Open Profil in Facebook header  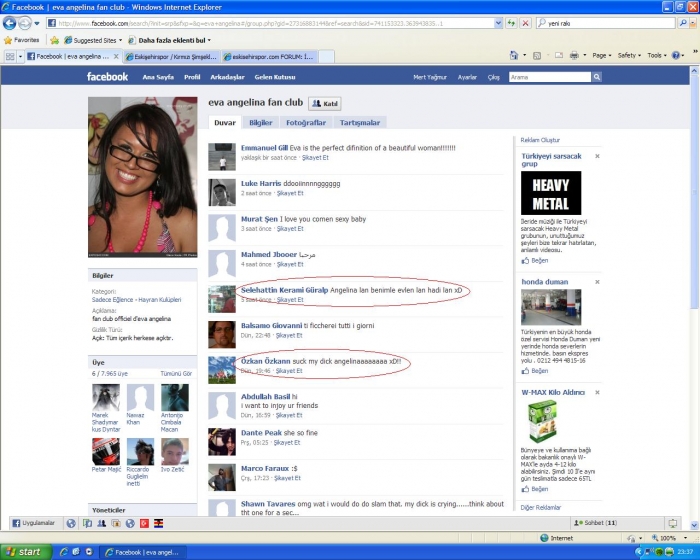[192, 77]
